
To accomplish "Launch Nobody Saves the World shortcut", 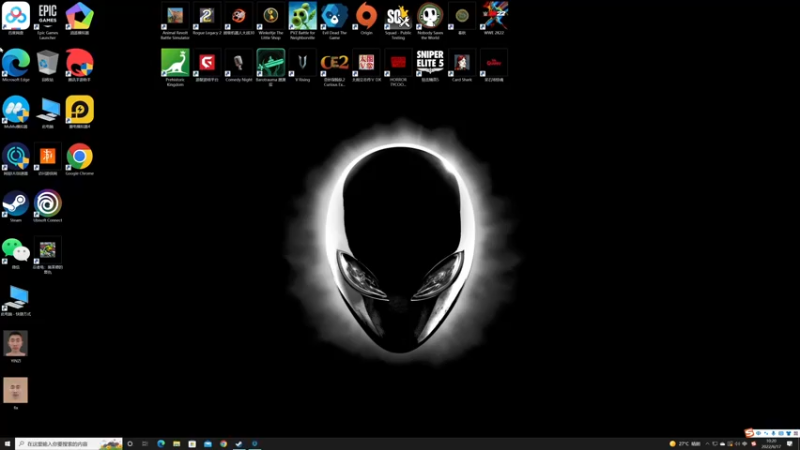I will 430,20.
